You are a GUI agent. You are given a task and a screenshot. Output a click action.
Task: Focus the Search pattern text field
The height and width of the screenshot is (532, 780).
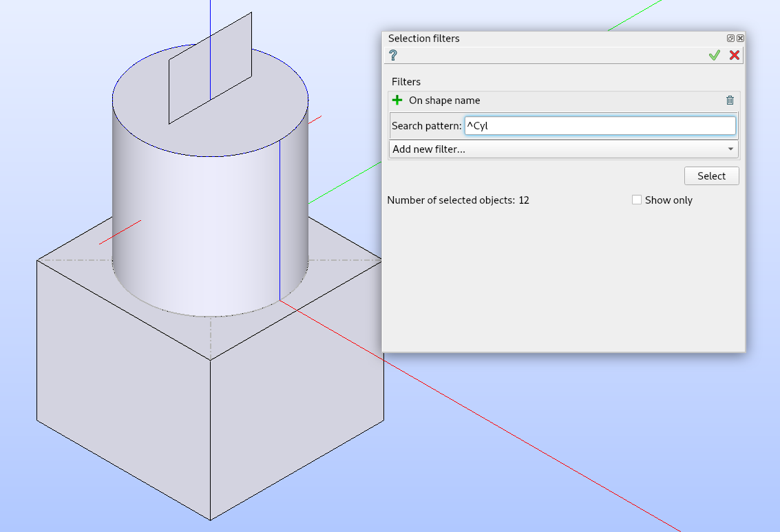[x=600, y=126]
